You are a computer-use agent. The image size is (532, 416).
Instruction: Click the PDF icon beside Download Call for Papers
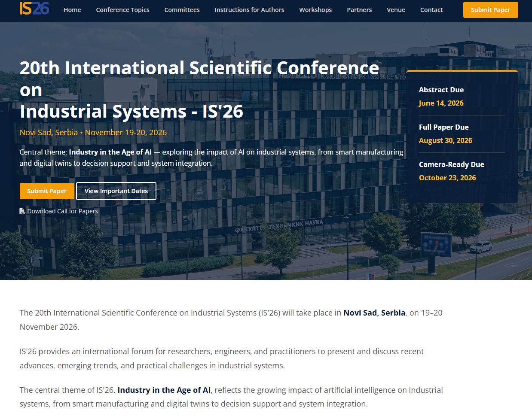(22, 211)
